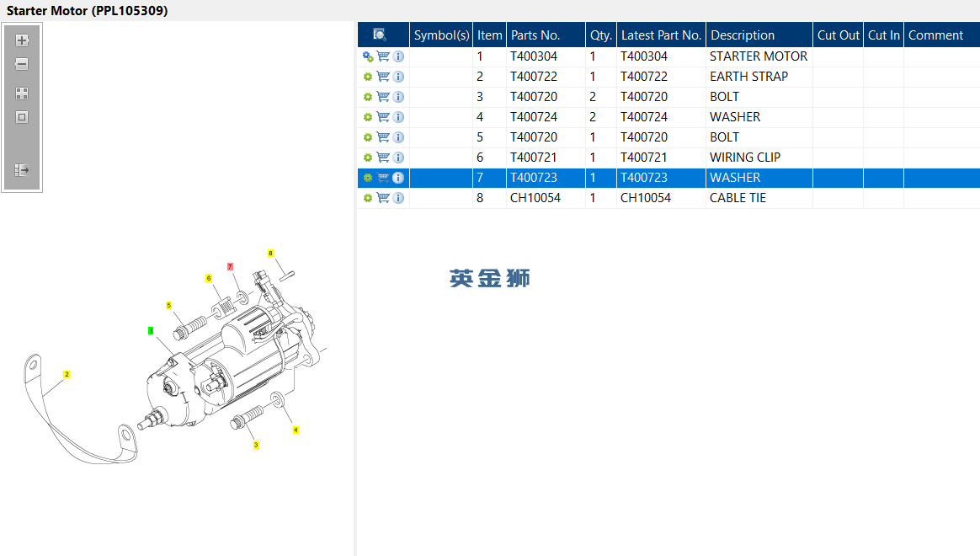This screenshot has width=980, height=556.
Task: Add highlighted item 7 WASHER to cart
Action: point(383,178)
